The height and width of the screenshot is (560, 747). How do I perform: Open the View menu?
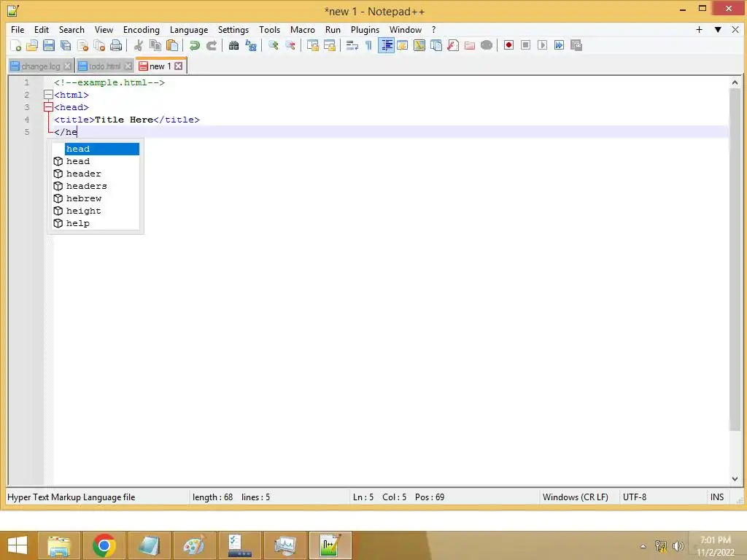tap(104, 29)
